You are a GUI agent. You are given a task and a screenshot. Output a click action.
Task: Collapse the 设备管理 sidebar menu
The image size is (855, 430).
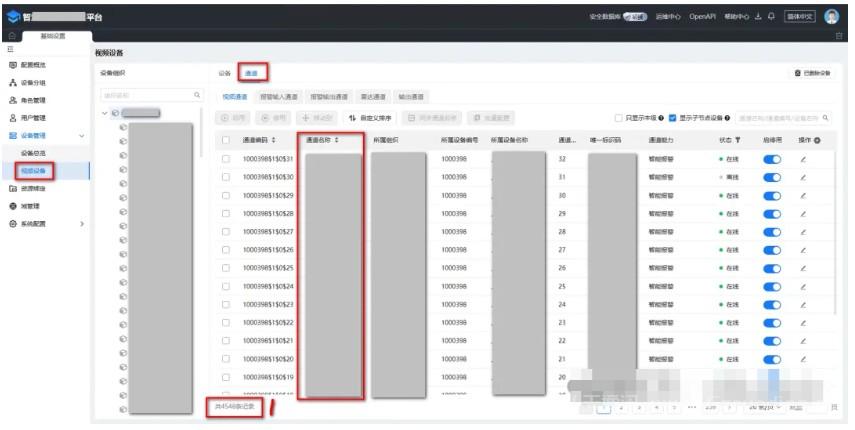point(82,135)
